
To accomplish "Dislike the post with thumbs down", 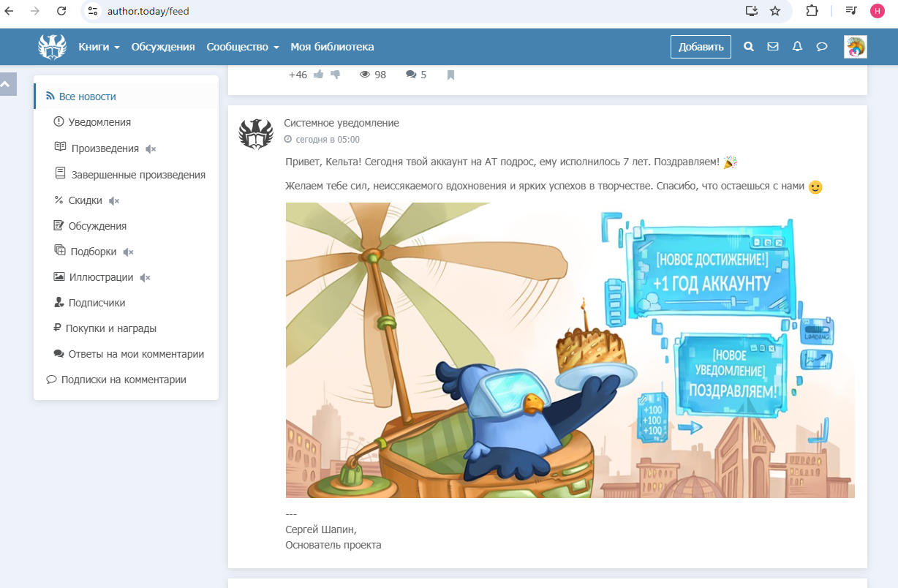I will click(x=336, y=75).
